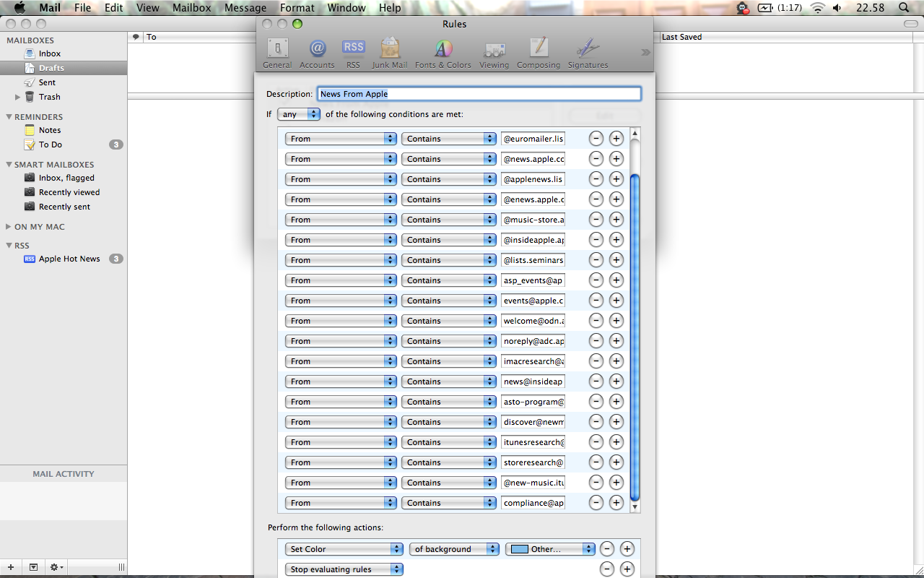Image resolution: width=924 pixels, height=578 pixels.
Task: Click the add mailbox plus button
Action: (12, 567)
